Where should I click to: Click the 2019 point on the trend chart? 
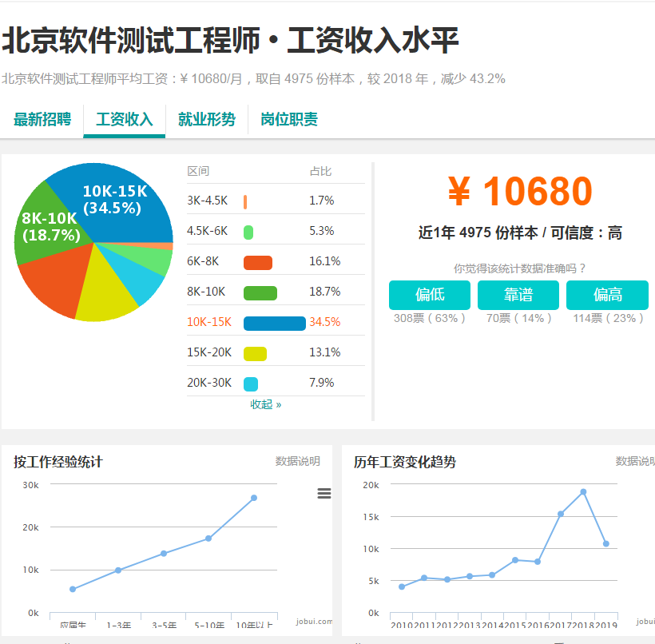click(606, 543)
